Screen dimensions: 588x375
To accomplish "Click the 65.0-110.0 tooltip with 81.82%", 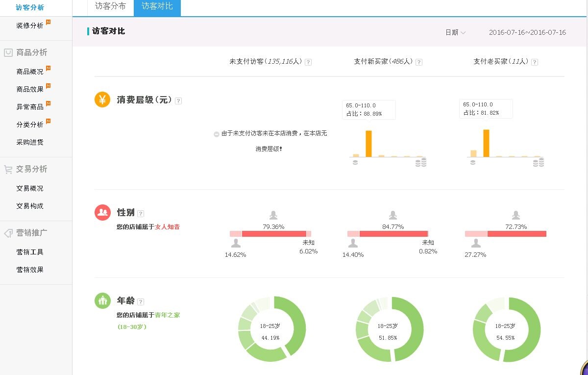I will pos(486,109).
